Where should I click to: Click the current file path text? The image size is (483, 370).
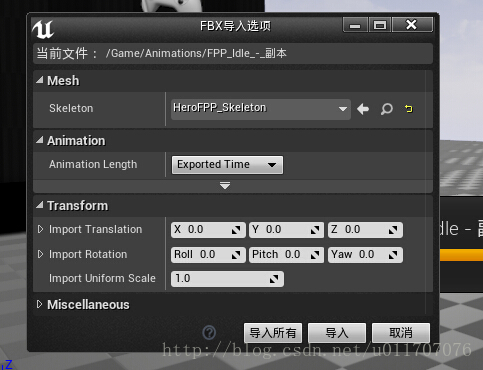click(196, 53)
